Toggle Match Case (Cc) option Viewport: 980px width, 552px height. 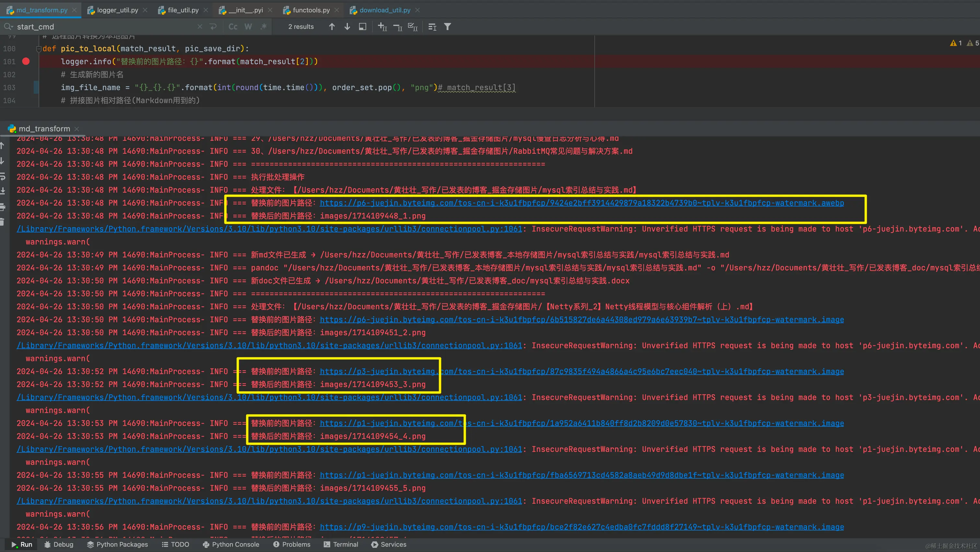(x=233, y=27)
